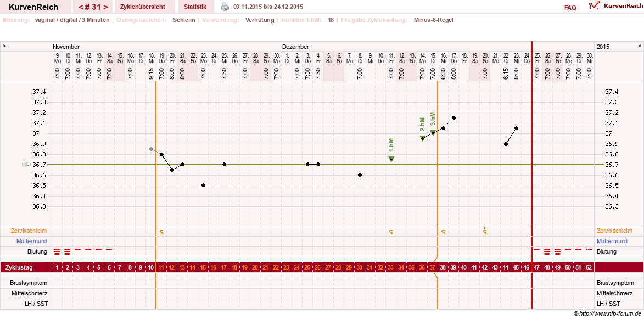Click the left Blutung row label
Image resolution: width=644 pixels, height=320 pixels.
[x=37, y=251]
